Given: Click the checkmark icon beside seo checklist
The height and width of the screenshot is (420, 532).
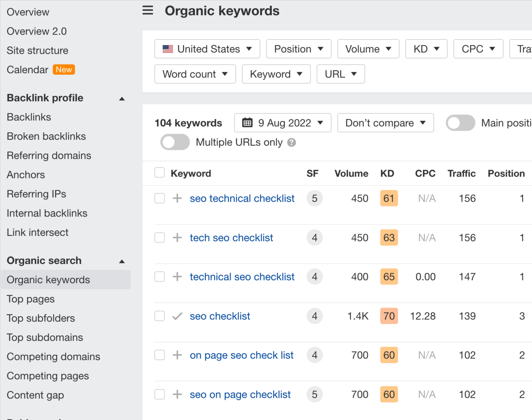Looking at the screenshot, I should click(176, 316).
